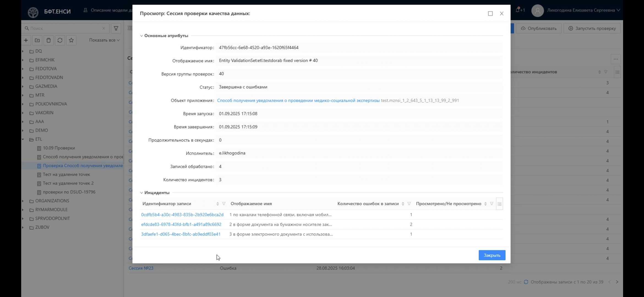The height and width of the screenshot is (297, 644).
Task: Maximize the session view dialog
Action: [490, 13]
